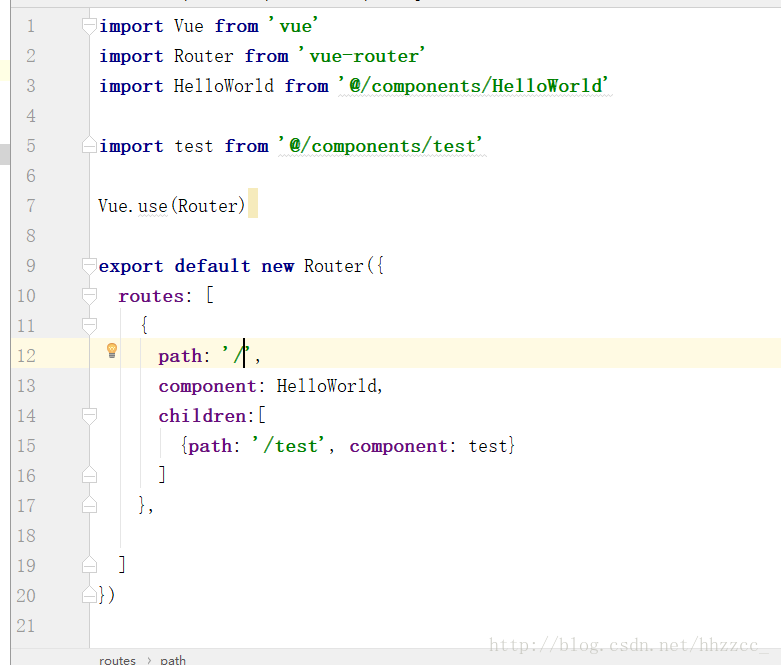The width and height of the screenshot is (781, 665).
Task: Click 'path' key on line 12
Action: (180, 356)
